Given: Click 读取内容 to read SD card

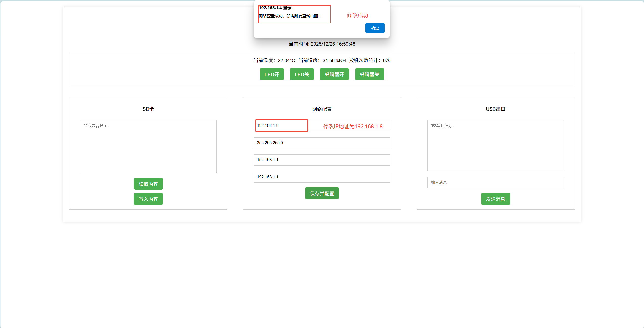Looking at the screenshot, I should [148, 184].
